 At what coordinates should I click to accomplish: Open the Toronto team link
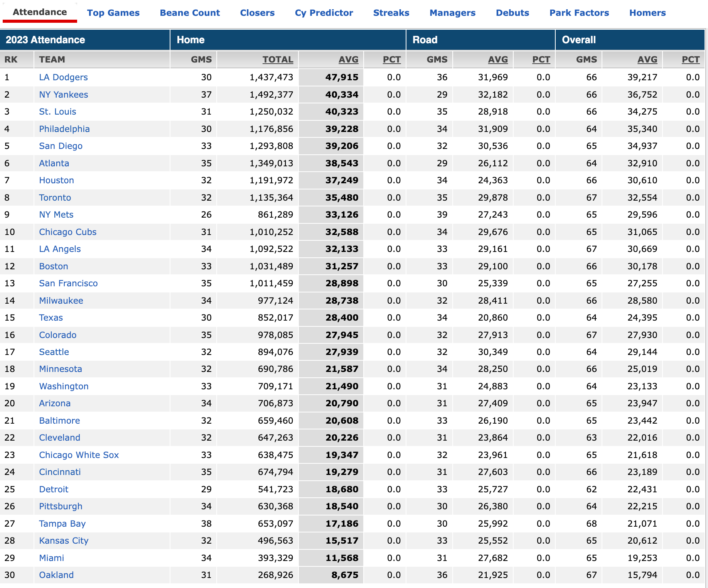point(55,198)
